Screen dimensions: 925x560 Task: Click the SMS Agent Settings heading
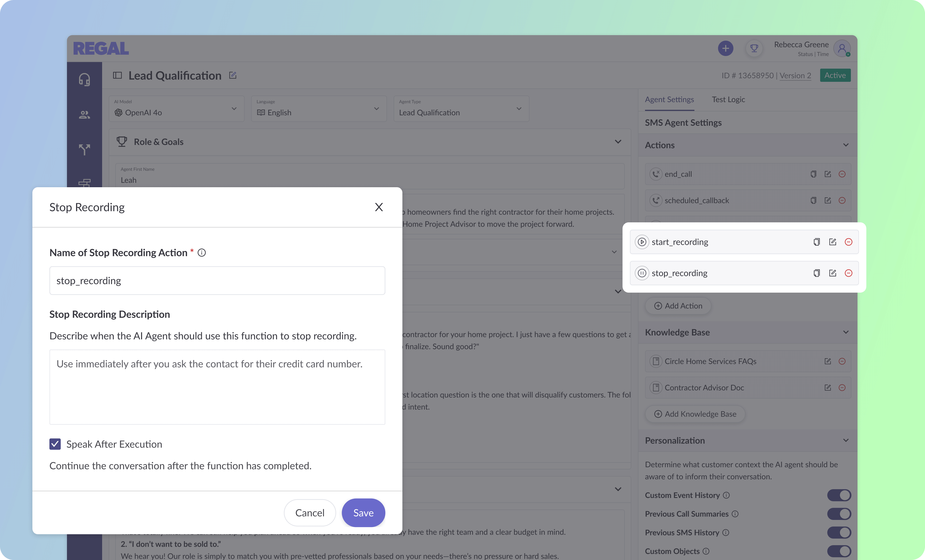pos(683,123)
